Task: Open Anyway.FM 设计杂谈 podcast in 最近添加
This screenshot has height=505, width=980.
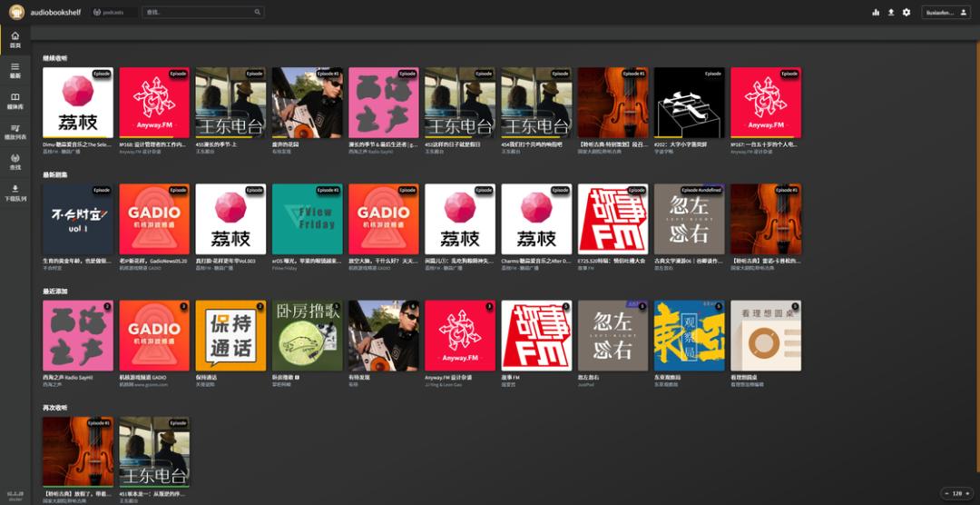Action: [460, 335]
